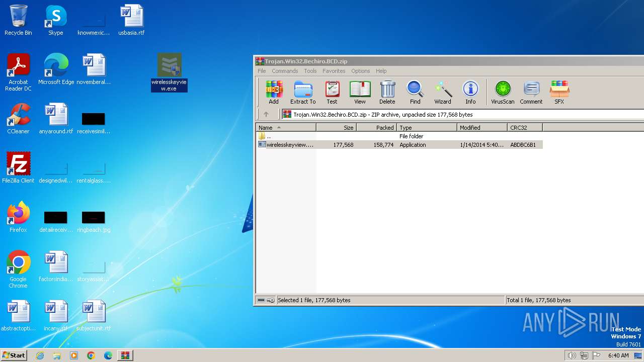The width and height of the screenshot is (644, 362).
Task: Run Test on the archive
Action: coord(332,93)
